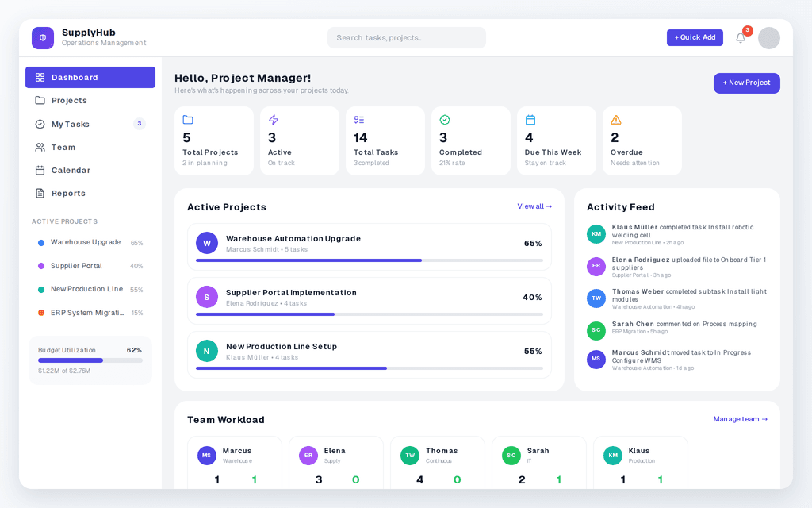Viewport: 812px width, 508px height.
Task: Go to My Tasks in sidebar
Action: coord(90,124)
